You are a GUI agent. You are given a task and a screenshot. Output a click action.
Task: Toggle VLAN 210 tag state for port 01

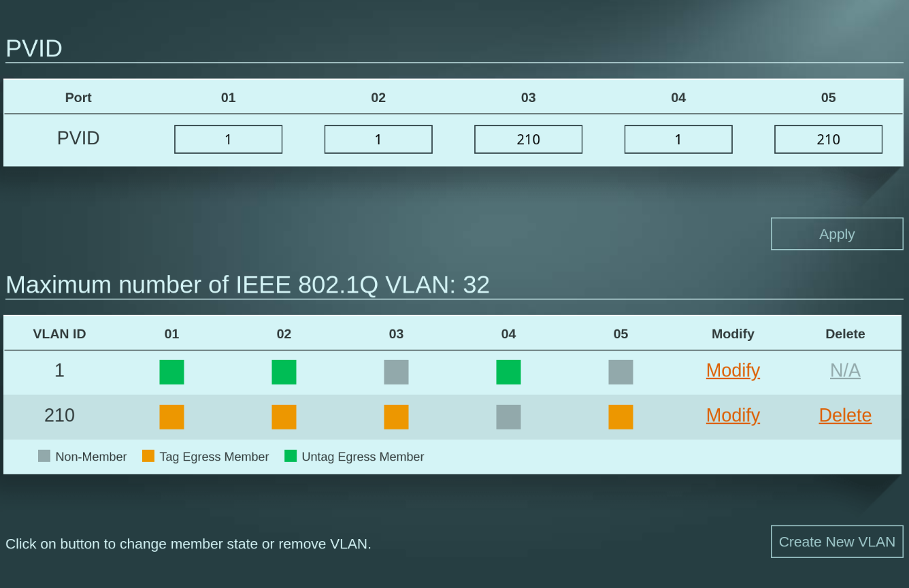(171, 417)
